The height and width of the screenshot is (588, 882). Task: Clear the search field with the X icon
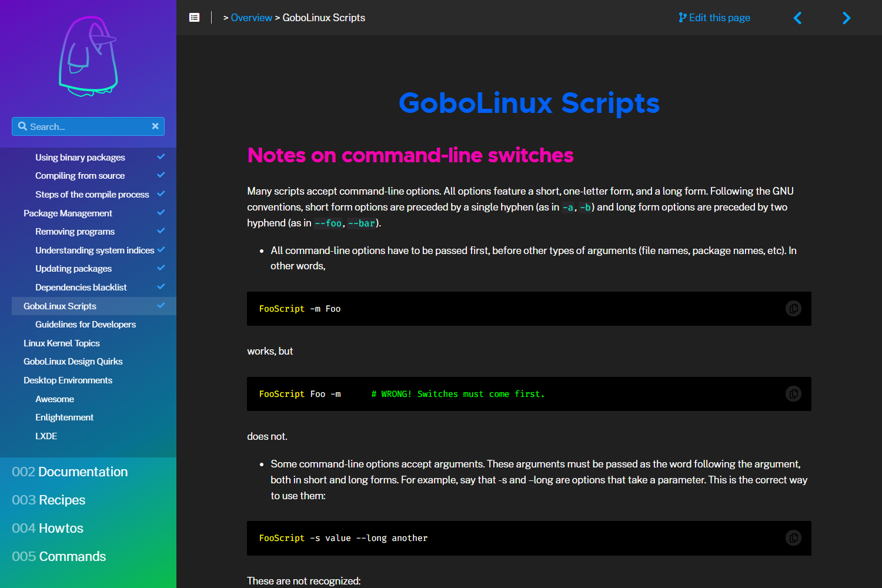tap(155, 126)
